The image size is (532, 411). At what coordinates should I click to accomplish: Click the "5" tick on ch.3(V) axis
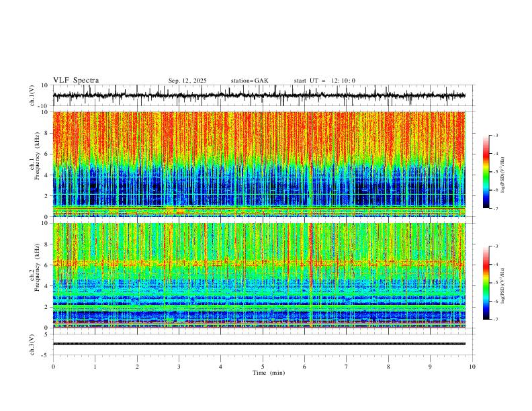coord(46,334)
